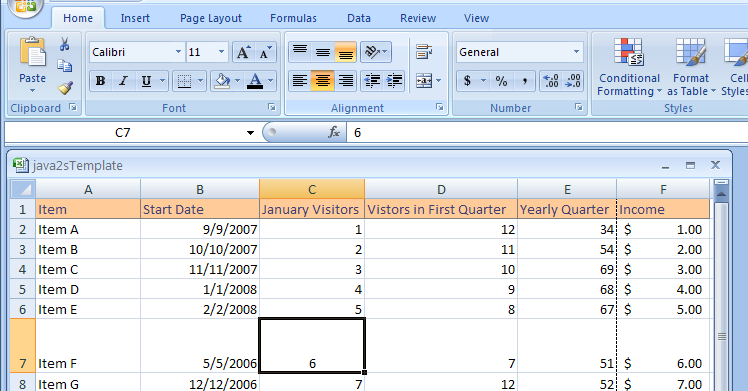Click in the formula bar value field
Image resolution: width=748 pixels, height=391 pixels.
point(547,133)
